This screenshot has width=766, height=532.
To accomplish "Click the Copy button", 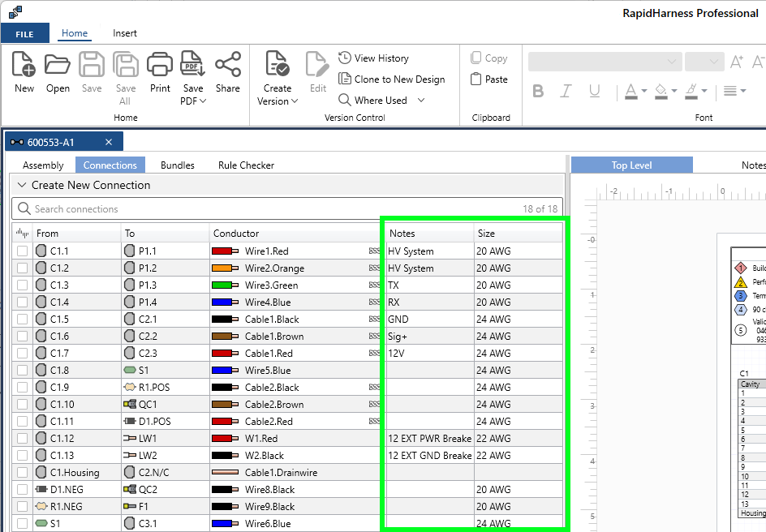I will pyautogui.click(x=489, y=58).
